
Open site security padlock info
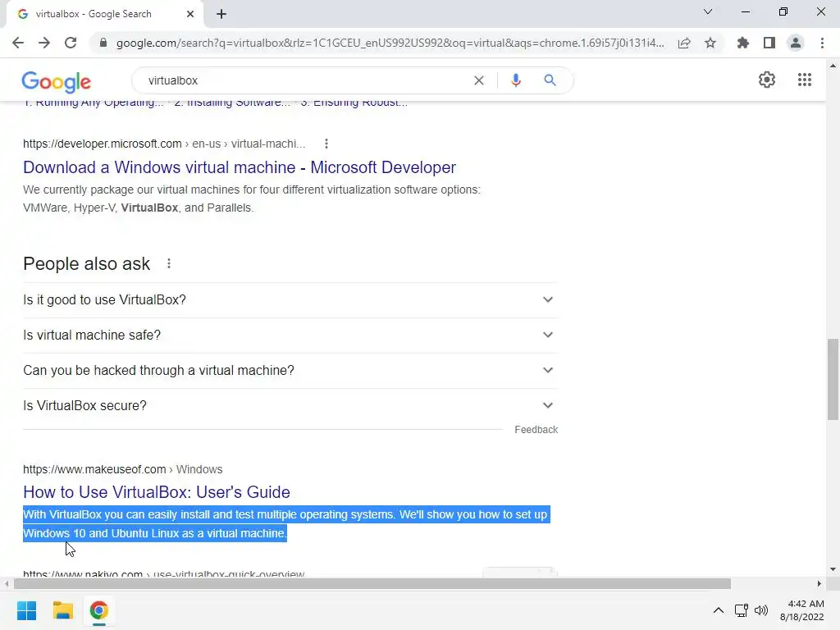coord(103,43)
